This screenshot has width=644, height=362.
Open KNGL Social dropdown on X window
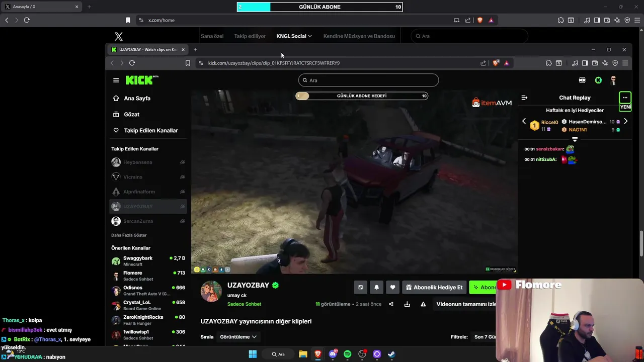coord(294,36)
